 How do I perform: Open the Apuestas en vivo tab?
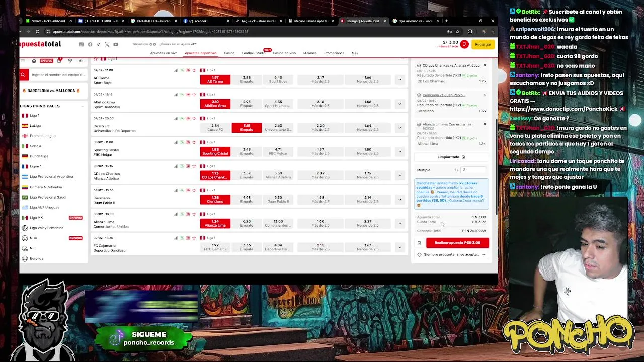tap(164, 53)
